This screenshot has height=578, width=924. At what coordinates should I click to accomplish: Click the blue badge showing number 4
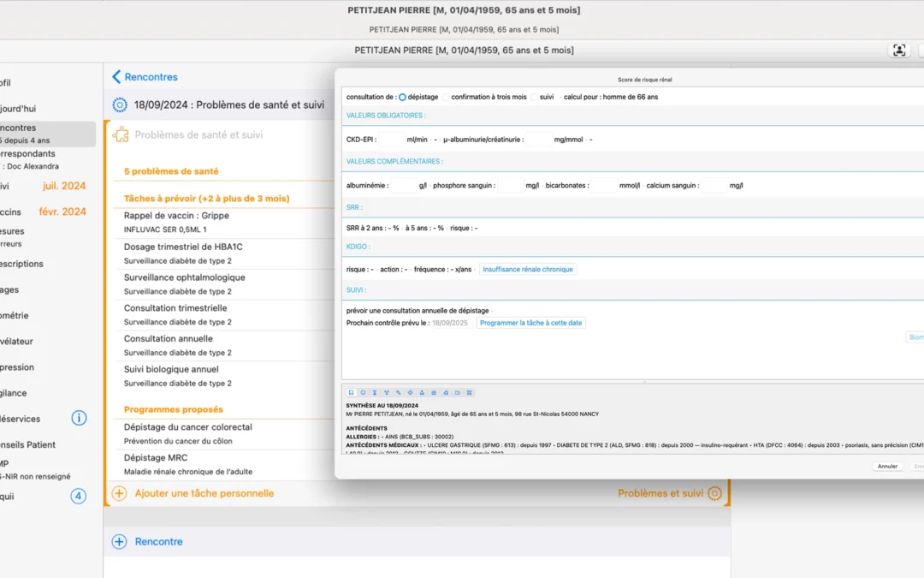pos(78,496)
